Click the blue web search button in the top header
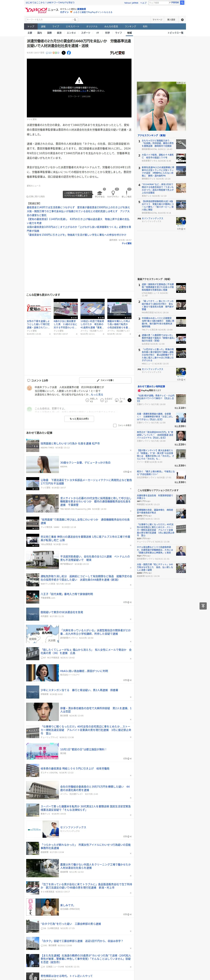The height and width of the screenshot is (980, 210). coord(182,3)
